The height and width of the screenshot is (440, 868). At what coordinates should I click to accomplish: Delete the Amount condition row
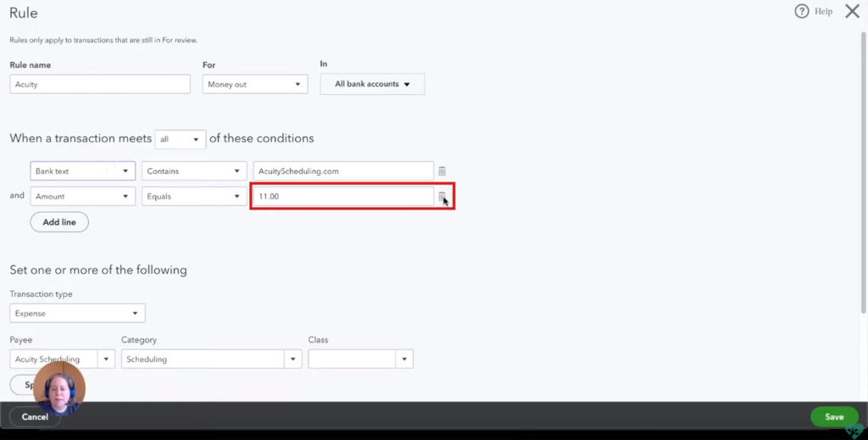[x=442, y=197]
